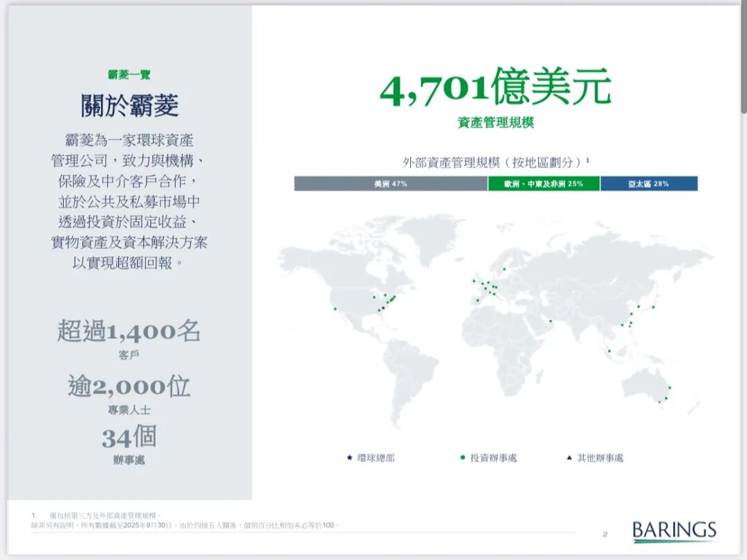Click the Japan office dot on map
The width and height of the screenshot is (747, 560).
(x=653, y=306)
